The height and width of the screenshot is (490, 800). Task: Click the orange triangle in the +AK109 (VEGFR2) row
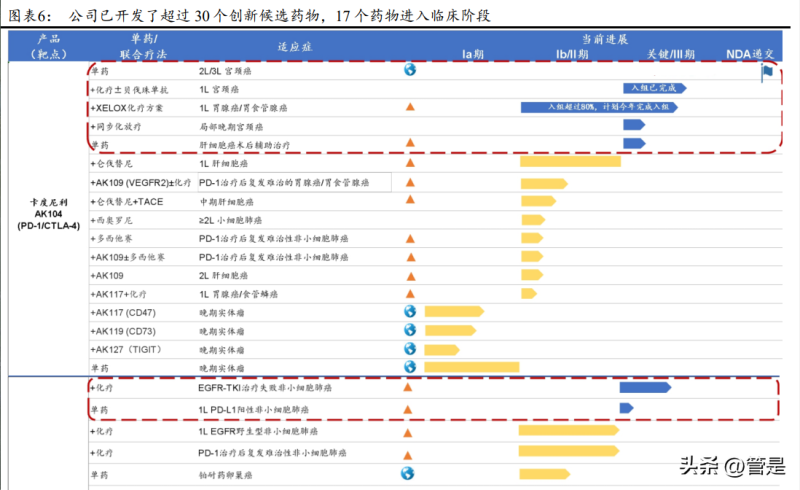(410, 182)
